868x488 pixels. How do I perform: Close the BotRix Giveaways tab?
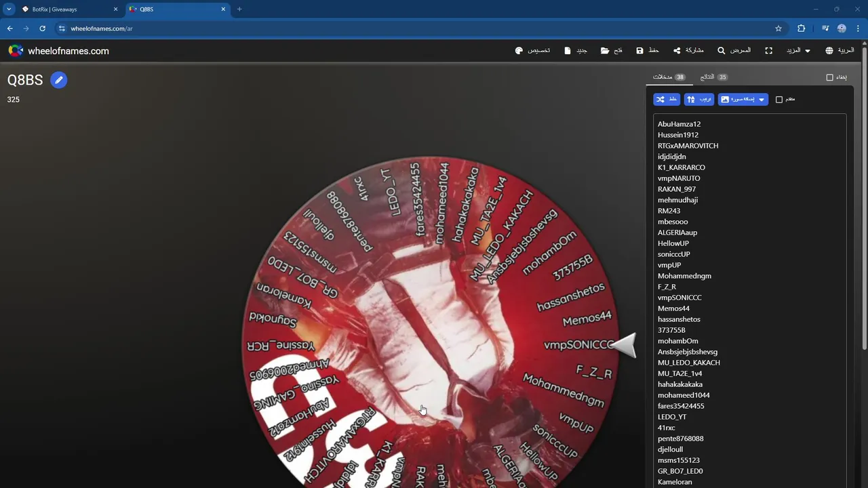point(115,9)
